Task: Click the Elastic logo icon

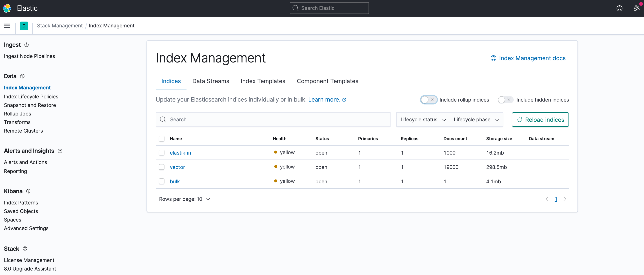Action: coord(7,8)
